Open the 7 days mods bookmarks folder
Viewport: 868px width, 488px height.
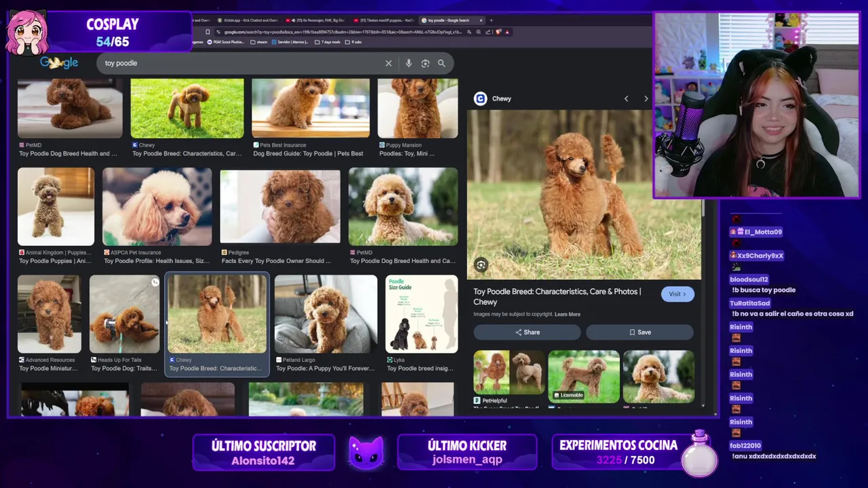coord(328,42)
